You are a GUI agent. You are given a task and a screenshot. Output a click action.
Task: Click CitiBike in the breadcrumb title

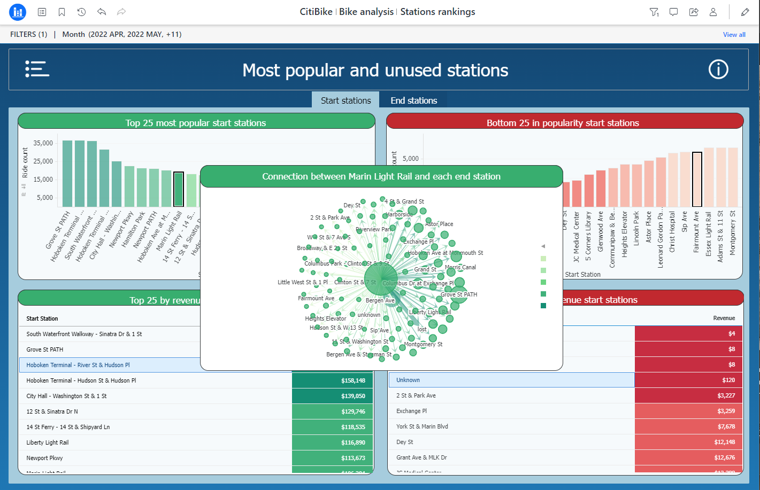[316, 12]
